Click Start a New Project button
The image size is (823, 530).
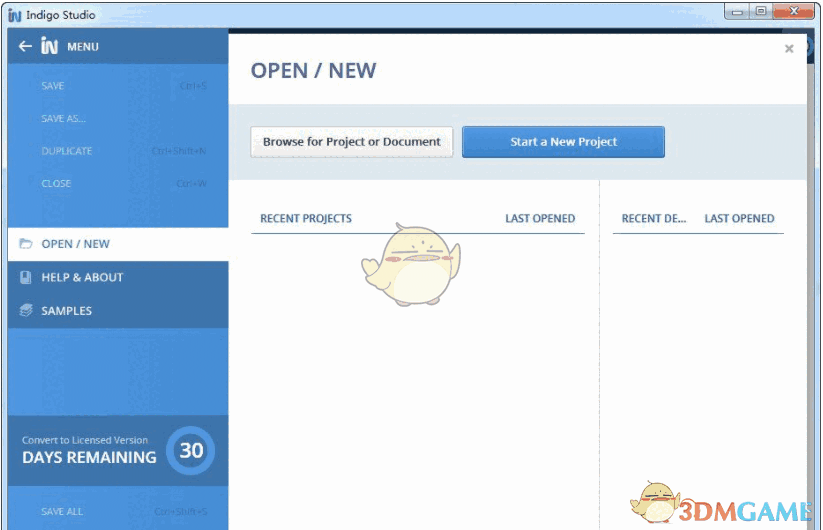(x=563, y=142)
